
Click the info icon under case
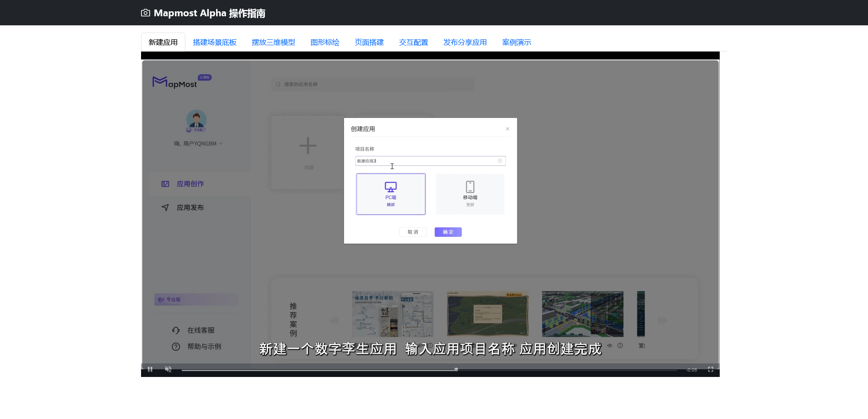(620, 345)
